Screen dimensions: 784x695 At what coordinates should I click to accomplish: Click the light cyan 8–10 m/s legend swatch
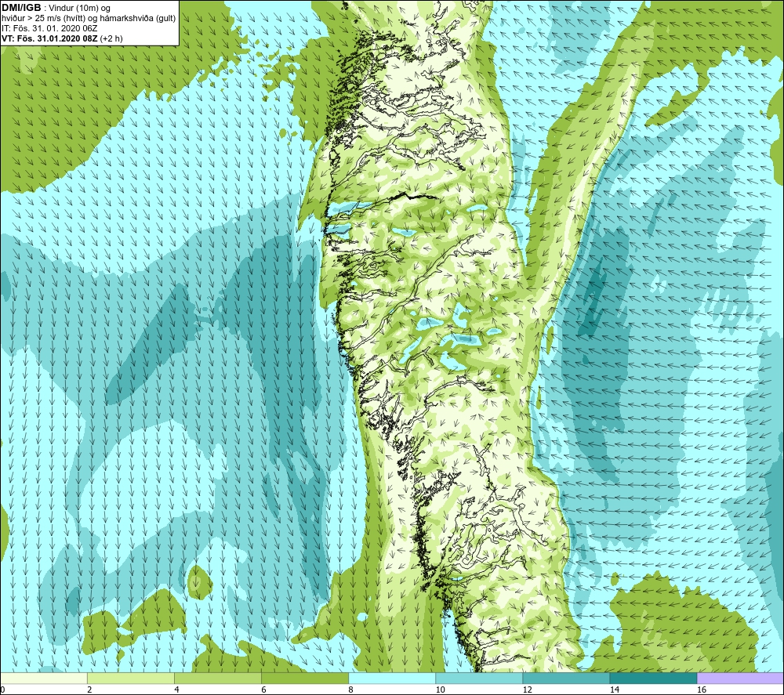(x=392, y=678)
